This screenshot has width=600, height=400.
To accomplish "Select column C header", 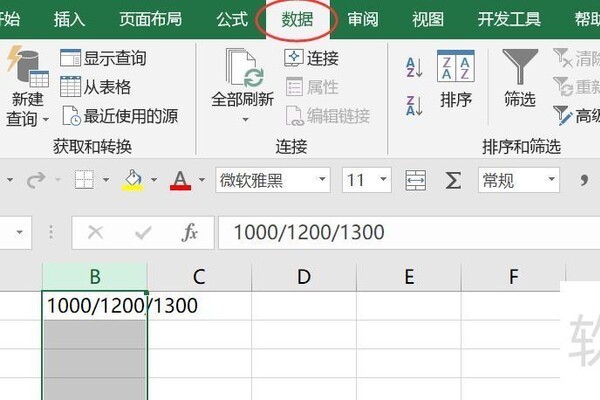I will click(x=199, y=276).
